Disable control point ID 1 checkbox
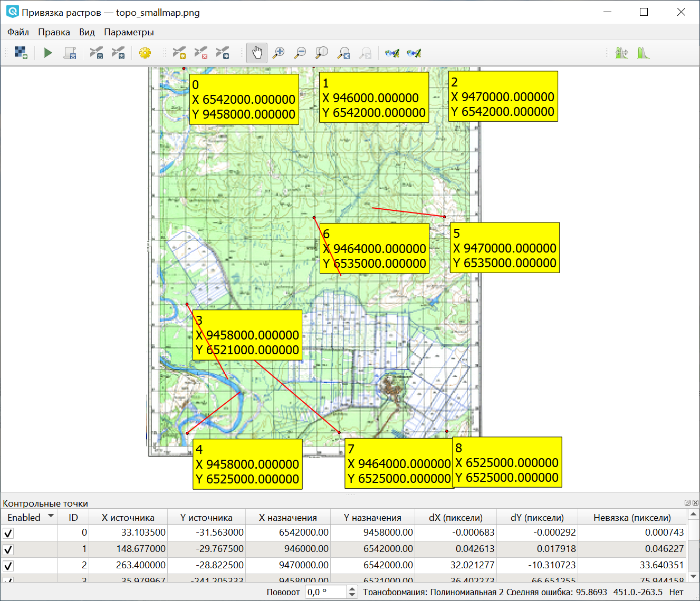 click(x=8, y=549)
